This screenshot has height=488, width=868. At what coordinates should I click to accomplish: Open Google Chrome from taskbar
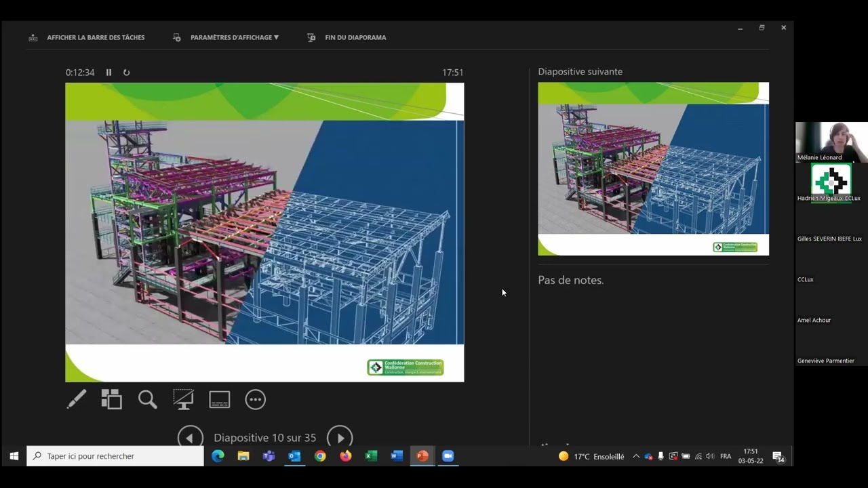[320, 456]
